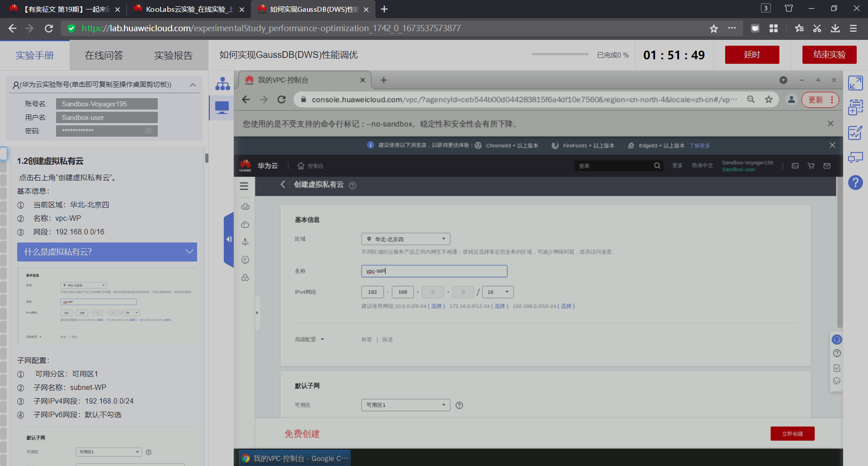Click the help icon next to 创建虚拟私有云
The height and width of the screenshot is (466, 868).
pos(353,185)
